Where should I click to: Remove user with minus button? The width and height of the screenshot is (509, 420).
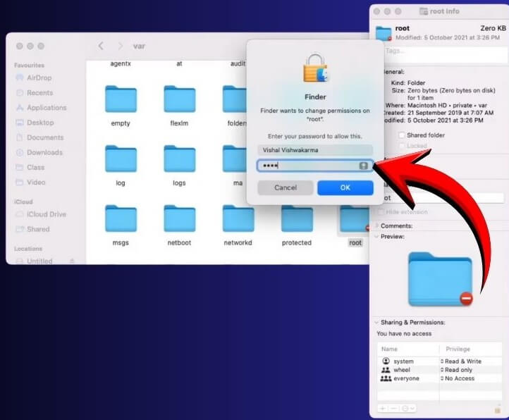click(393, 408)
